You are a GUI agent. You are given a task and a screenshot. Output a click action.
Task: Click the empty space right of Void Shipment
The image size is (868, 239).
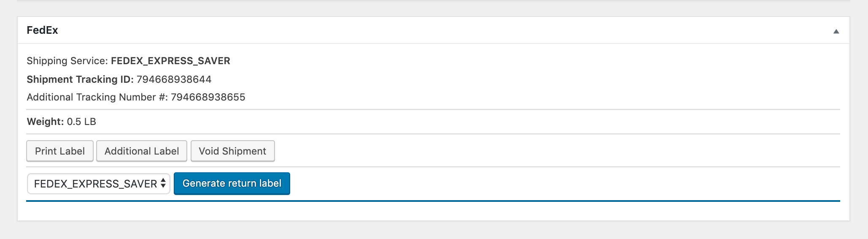[x=557, y=151]
